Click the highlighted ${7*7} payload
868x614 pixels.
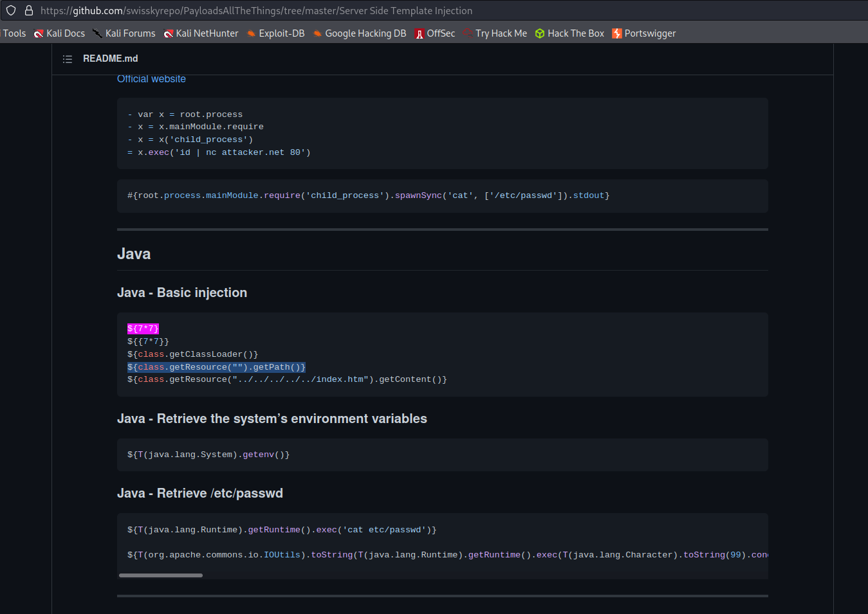click(x=143, y=329)
